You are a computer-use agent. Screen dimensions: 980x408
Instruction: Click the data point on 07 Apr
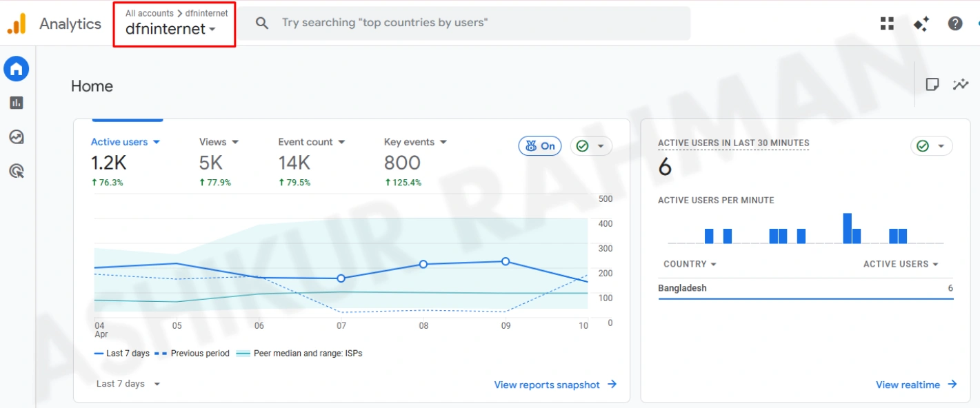(x=341, y=278)
